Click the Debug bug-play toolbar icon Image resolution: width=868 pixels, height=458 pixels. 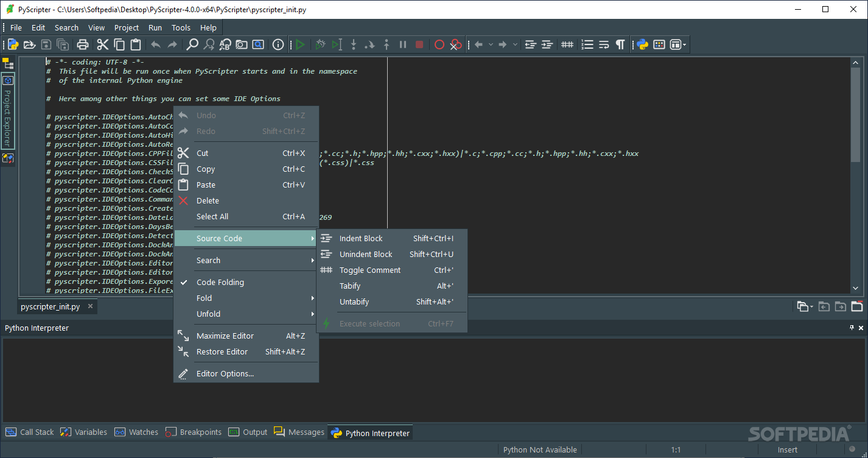point(320,44)
